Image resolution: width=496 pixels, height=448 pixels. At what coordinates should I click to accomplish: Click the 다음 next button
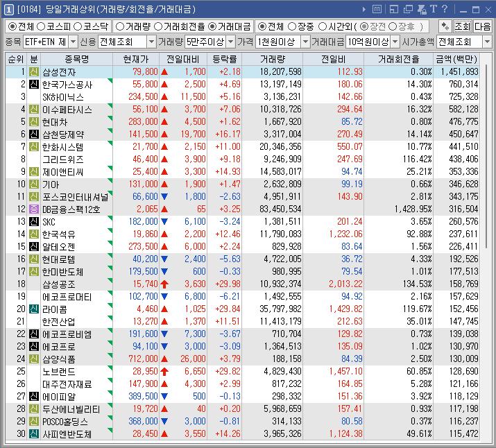point(482,26)
